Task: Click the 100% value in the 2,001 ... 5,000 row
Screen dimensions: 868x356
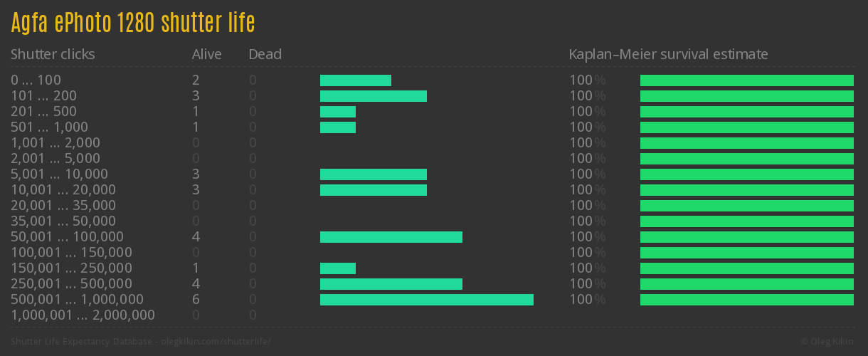Action: [x=587, y=159]
